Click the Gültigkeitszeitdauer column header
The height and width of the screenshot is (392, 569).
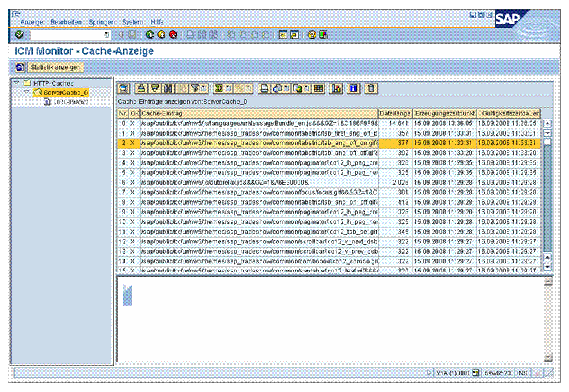[x=508, y=113]
